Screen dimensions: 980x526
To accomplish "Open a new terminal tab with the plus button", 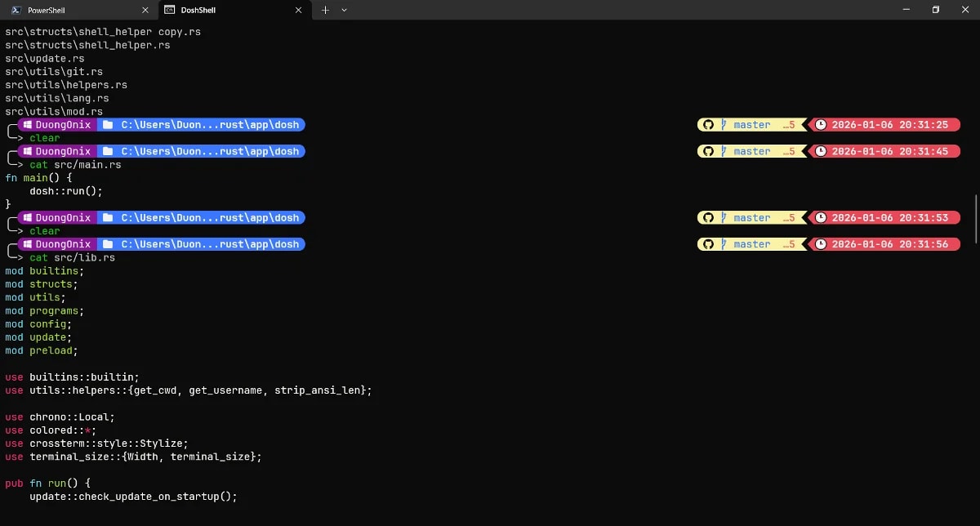I will point(325,10).
